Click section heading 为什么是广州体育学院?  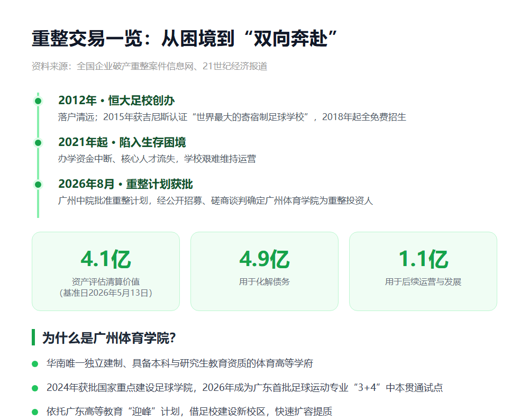pyautogui.click(x=109, y=337)
